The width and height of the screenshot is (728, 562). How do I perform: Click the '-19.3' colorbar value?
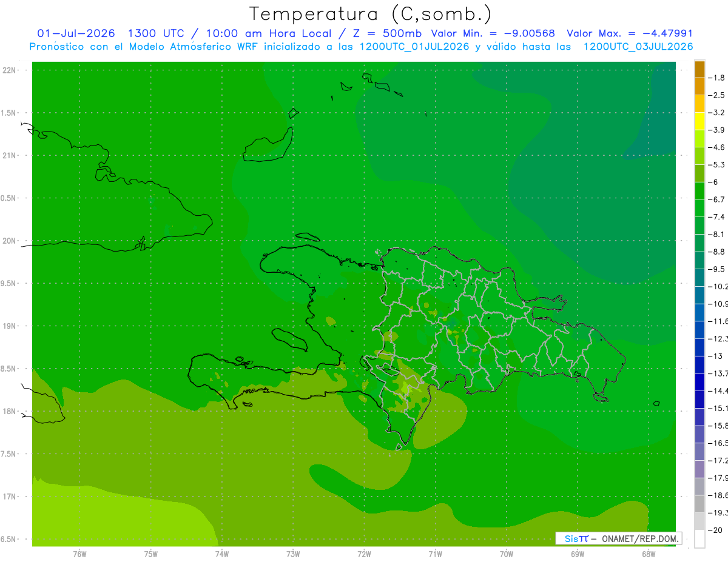(718, 513)
